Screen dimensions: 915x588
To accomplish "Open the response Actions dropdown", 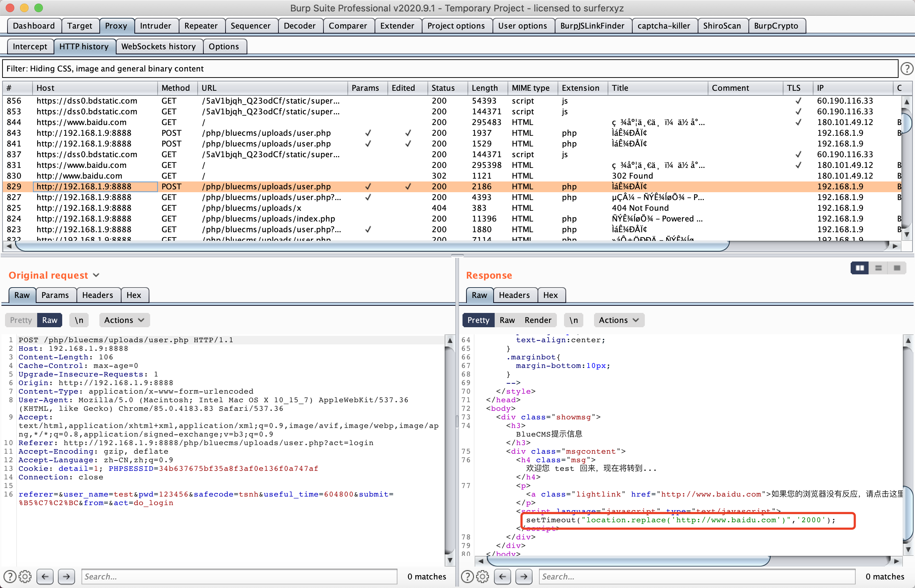I will point(619,320).
